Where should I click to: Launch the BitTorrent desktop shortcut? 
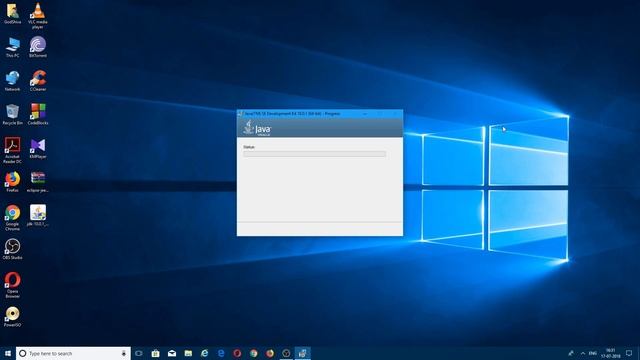click(x=38, y=47)
